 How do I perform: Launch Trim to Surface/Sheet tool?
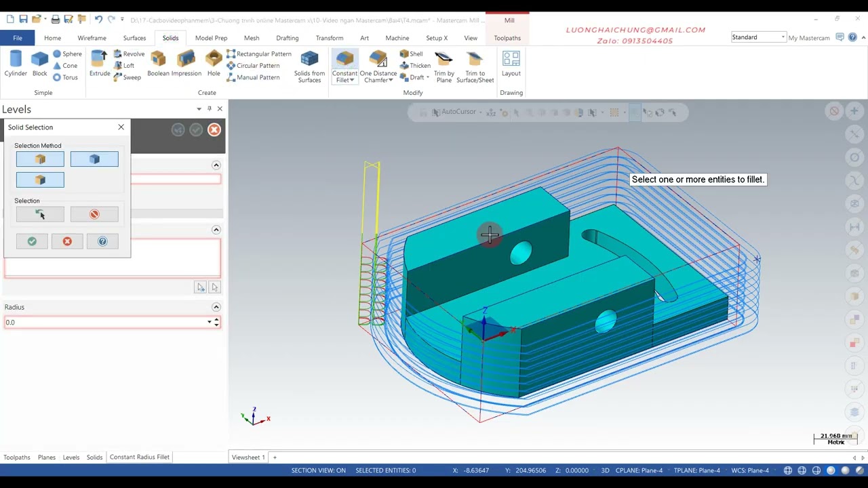pyautogui.click(x=475, y=66)
